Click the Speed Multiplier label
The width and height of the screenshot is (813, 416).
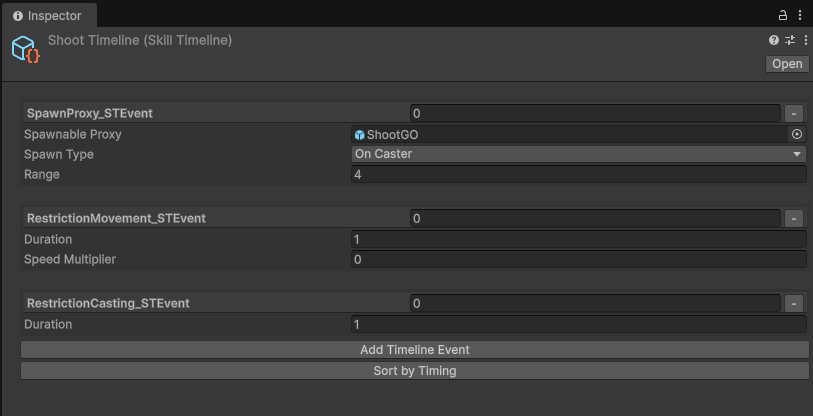[x=69, y=259]
